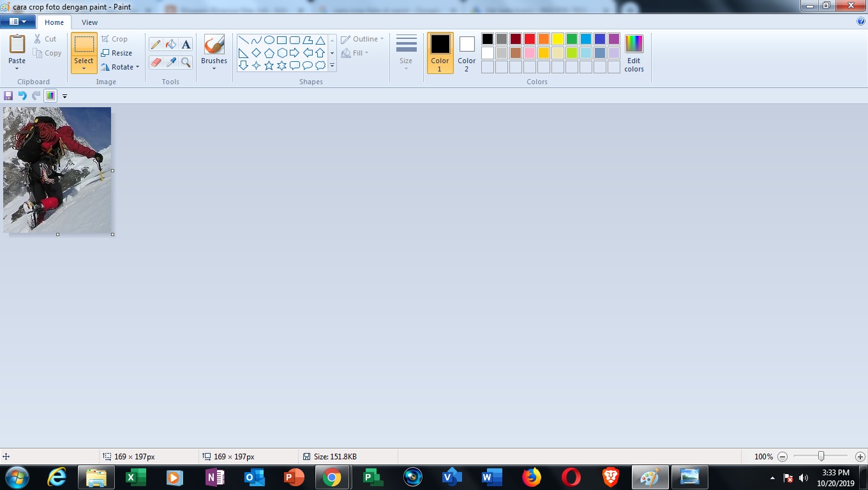Select the Magnifier tool

(x=185, y=63)
